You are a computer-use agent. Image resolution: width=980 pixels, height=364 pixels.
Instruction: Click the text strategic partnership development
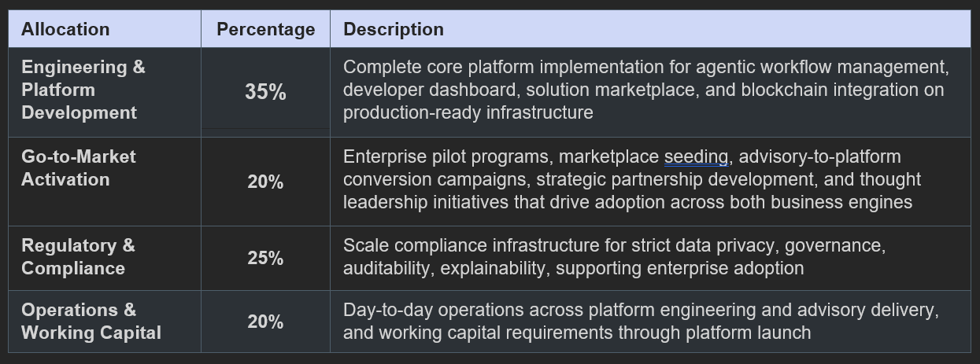pos(671,179)
